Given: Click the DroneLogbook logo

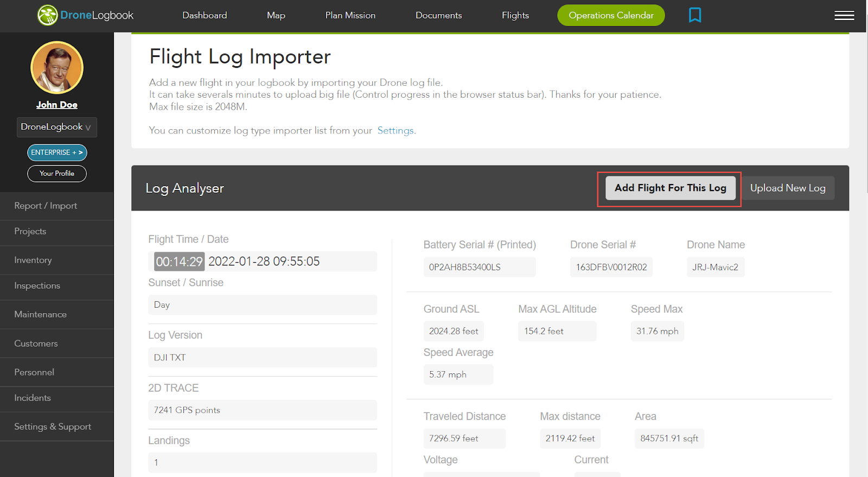Looking at the screenshot, I should [x=85, y=15].
